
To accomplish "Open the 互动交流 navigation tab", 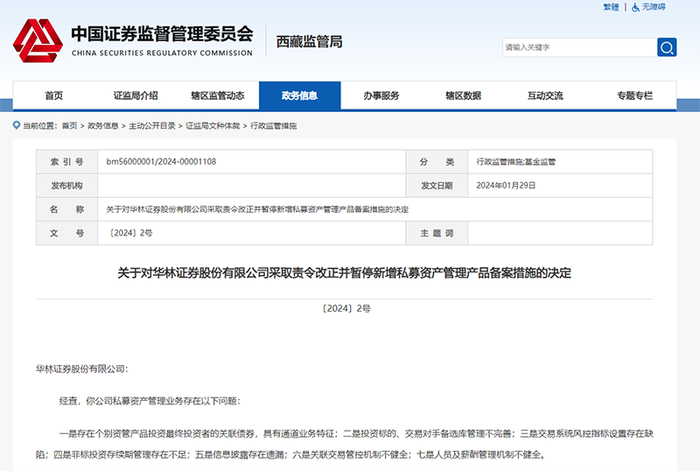I will (545, 96).
